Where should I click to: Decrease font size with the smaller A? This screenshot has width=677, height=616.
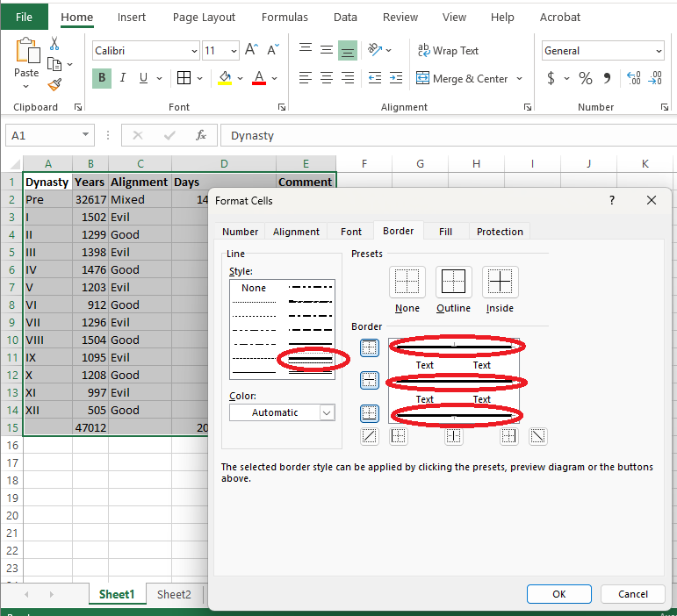[x=273, y=50]
